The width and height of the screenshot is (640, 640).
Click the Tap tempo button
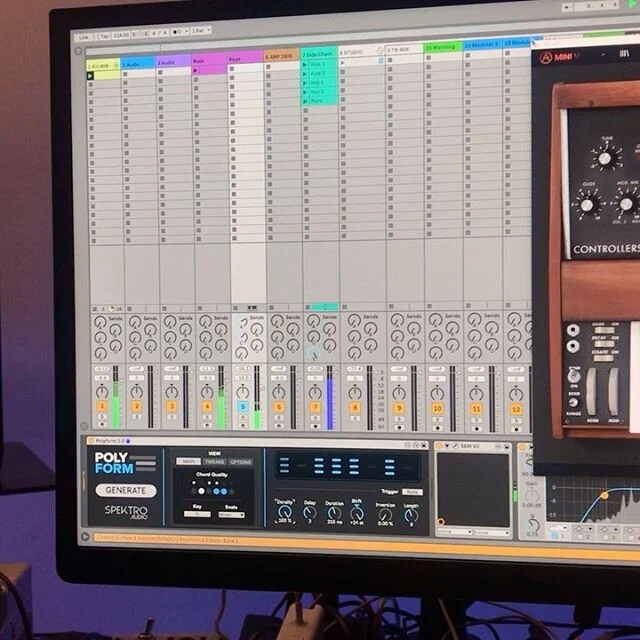104,36
